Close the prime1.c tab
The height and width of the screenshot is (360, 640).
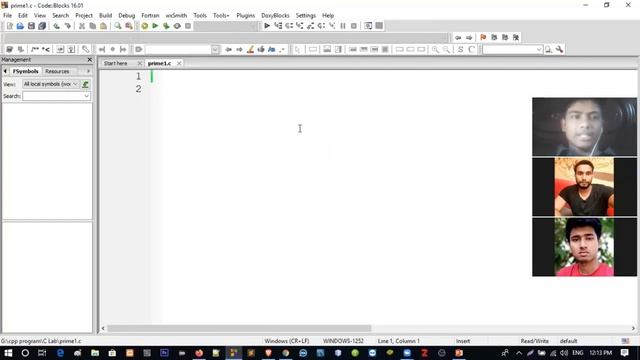(x=179, y=63)
